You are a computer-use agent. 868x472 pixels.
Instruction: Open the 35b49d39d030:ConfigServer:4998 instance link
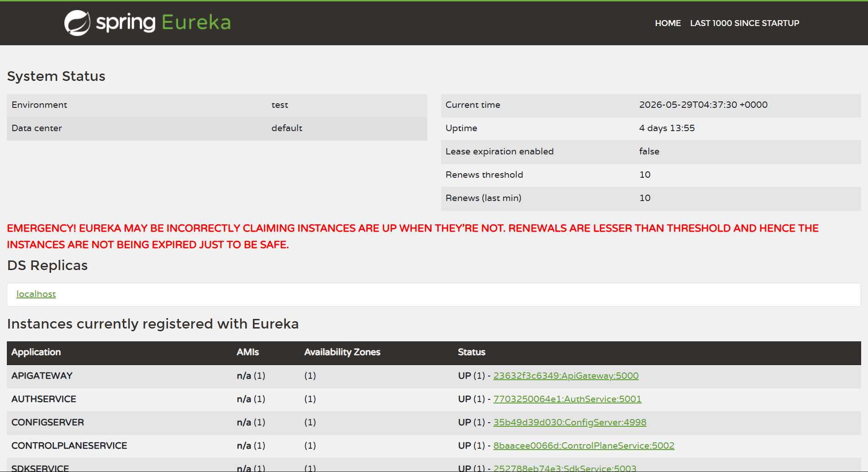(x=569, y=422)
